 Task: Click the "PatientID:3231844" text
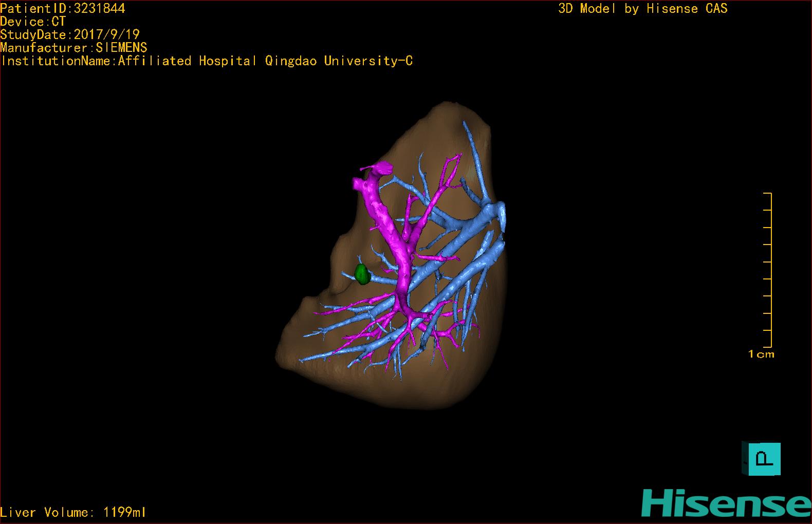63,8
